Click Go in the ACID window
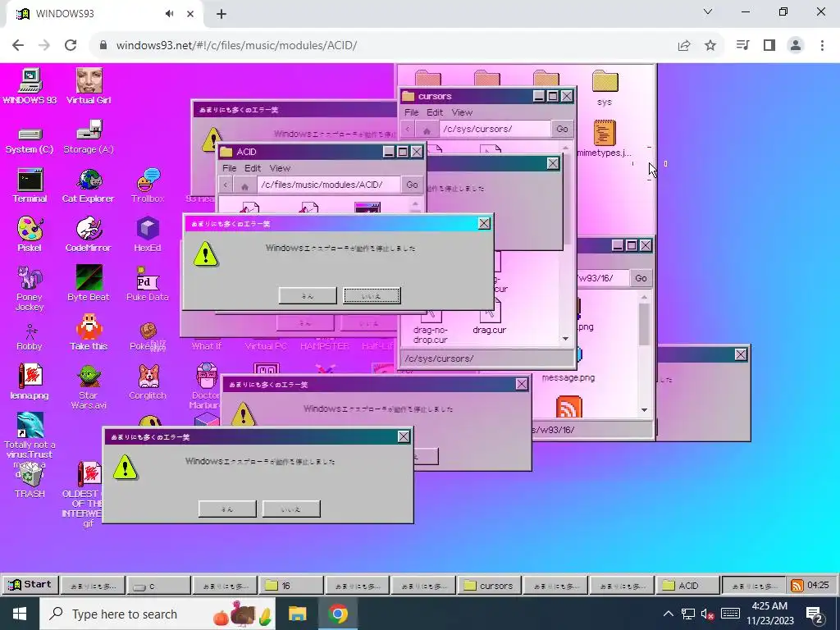The image size is (840, 630). (412, 185)
